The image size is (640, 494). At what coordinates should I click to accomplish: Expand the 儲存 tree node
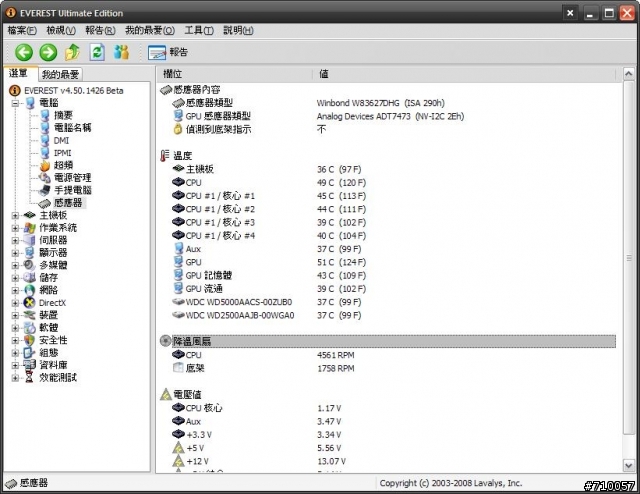pos(15,278)
